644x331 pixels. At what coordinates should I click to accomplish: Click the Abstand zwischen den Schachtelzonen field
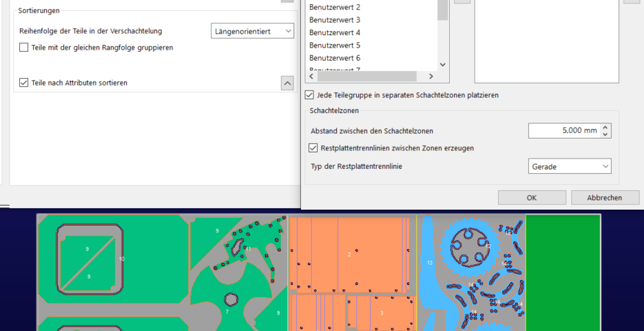click(564, 131)
